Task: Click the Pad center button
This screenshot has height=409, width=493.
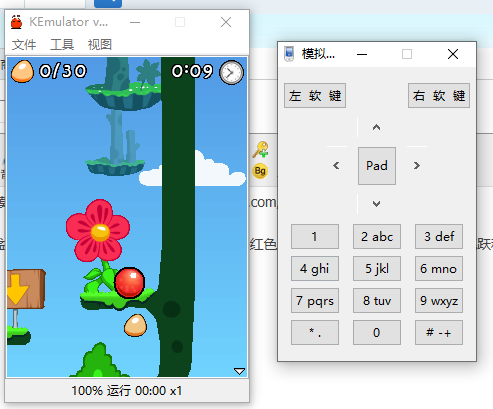Action: [x=377, y=166]
